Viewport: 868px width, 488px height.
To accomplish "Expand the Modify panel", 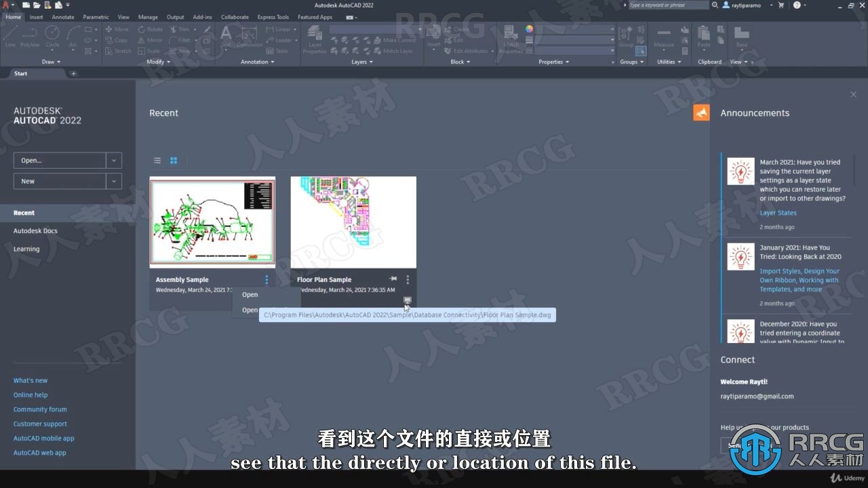I will pos(159,62).
